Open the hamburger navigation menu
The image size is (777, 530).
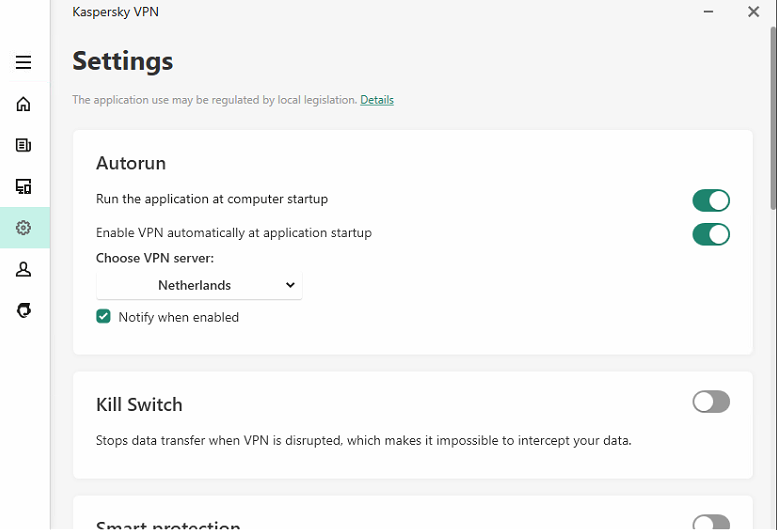point(23,62)
